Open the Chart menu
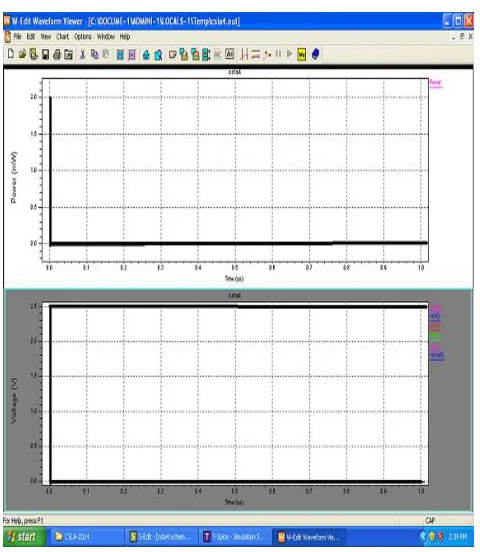The width and height of the screenshot is (480, 552). [62, 37]
